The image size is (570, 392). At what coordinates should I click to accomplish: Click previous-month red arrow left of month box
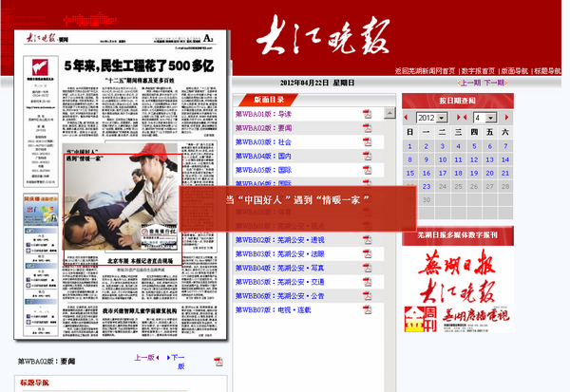tap(465, 118)
